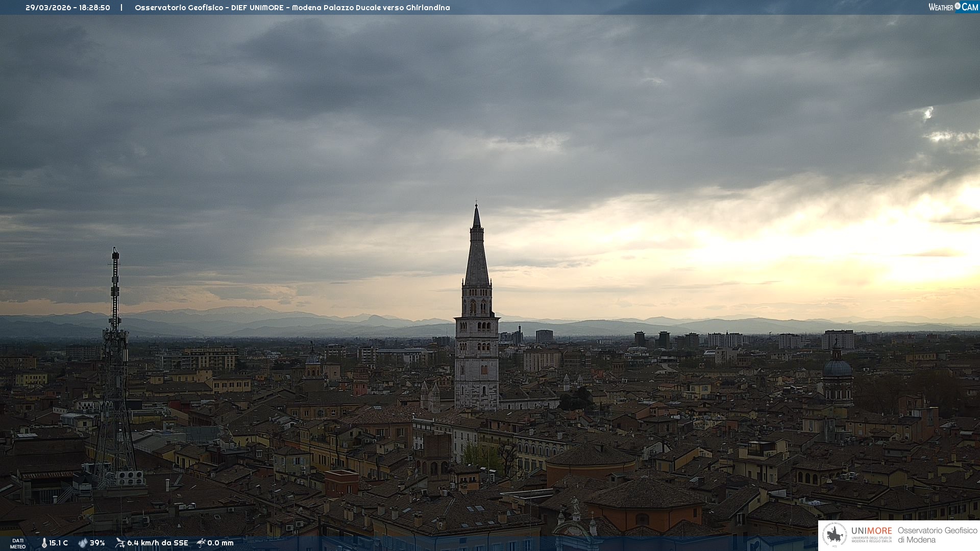980x551 pixels.
Task: Click the 0.0 mm rainfall value
Action: tap(220, 543)
